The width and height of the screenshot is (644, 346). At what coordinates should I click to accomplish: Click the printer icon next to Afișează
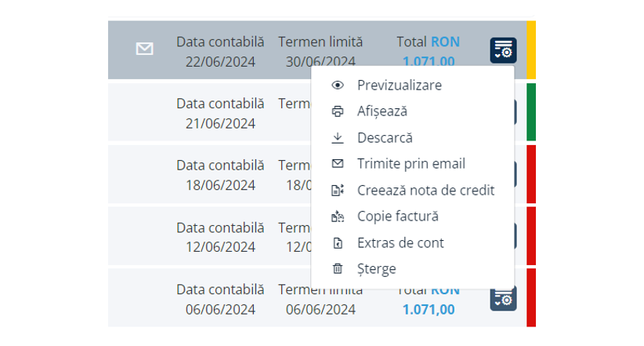pyautogui.click(x=338, y=111)
